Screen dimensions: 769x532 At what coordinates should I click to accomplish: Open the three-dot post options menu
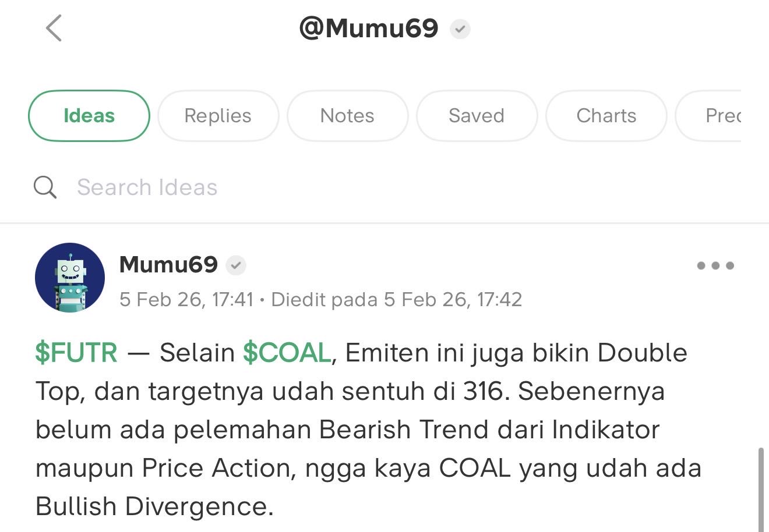(715, 266)
